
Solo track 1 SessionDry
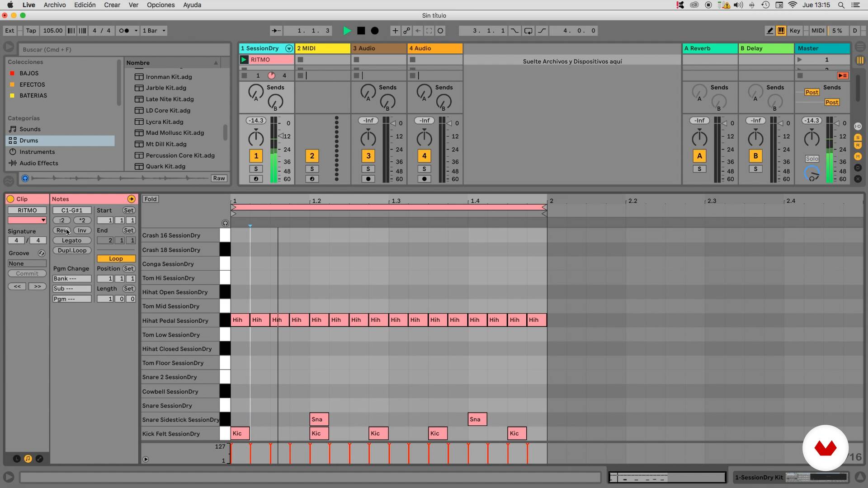coord(256,169)
